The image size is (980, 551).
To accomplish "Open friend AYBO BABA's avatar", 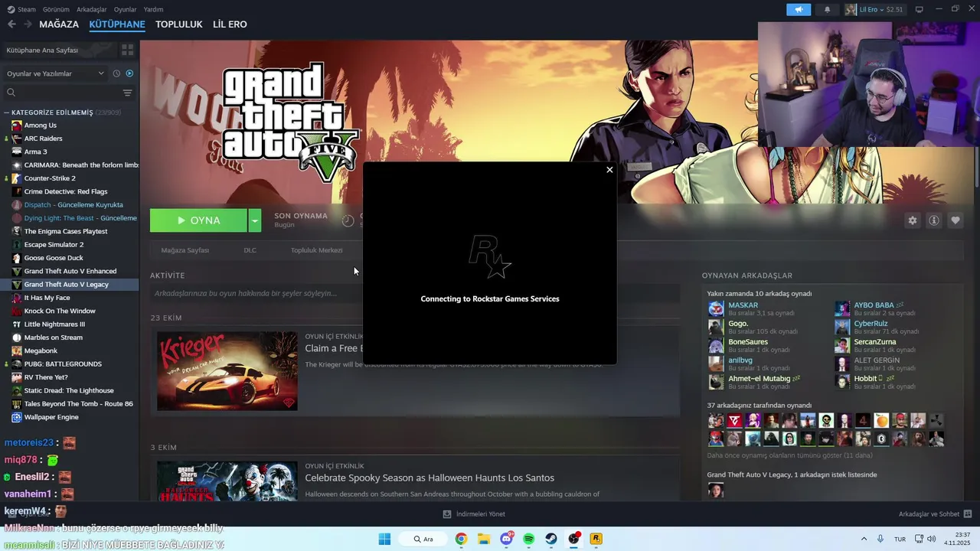I will pos(842,308).
